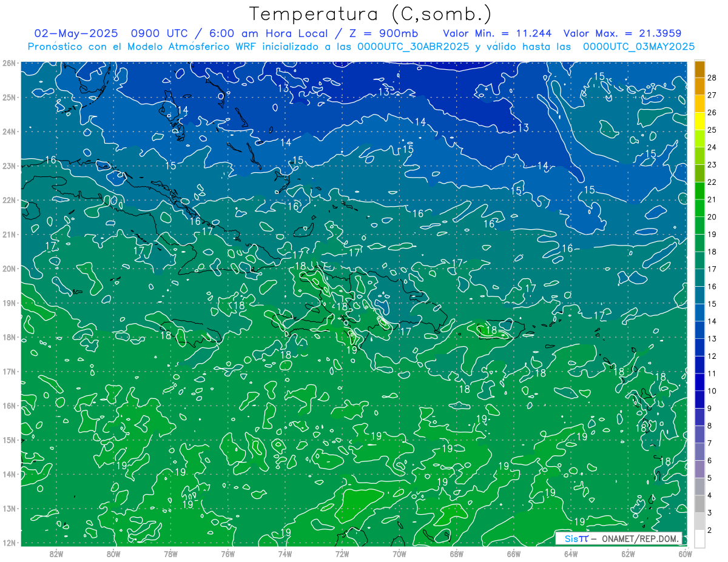Click the 82W longitude axis label
The width and height of the screenshot is (728, 562).
[x=56, y=554]
